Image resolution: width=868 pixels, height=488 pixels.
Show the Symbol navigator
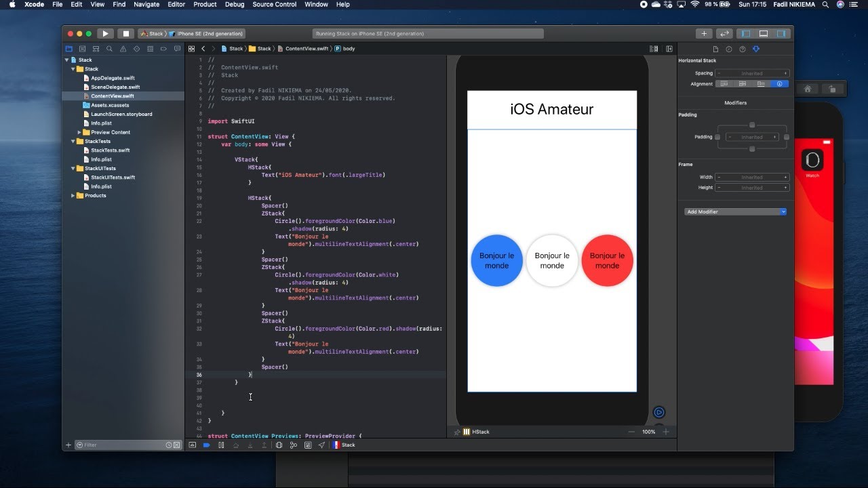point(96,49)
